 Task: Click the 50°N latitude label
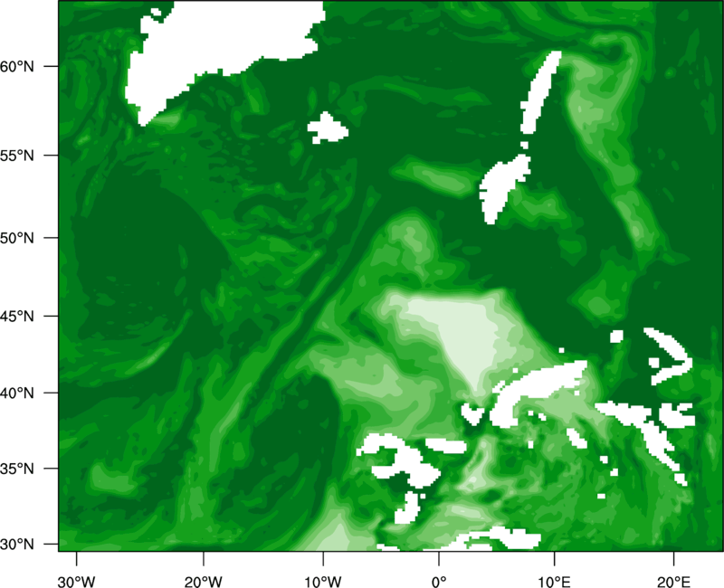point(17,238)
